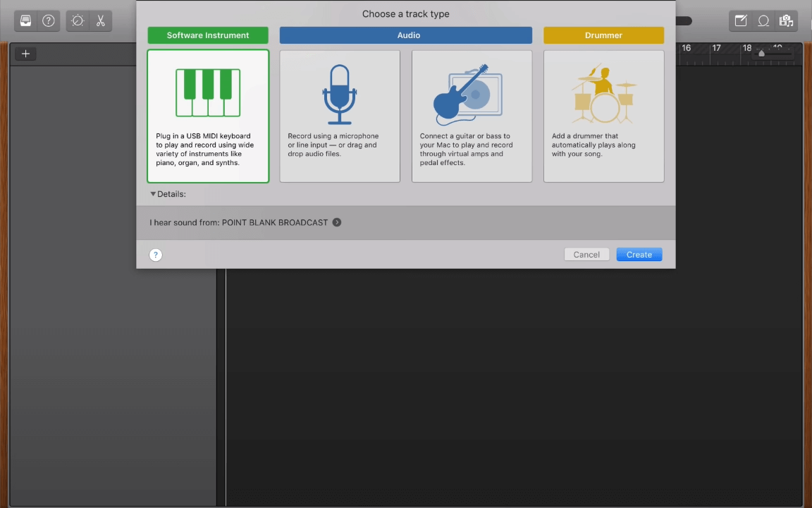This screenshot has width=812, height=508.
Task: Open the Editors scissors icon
Action: click(100, 21)
